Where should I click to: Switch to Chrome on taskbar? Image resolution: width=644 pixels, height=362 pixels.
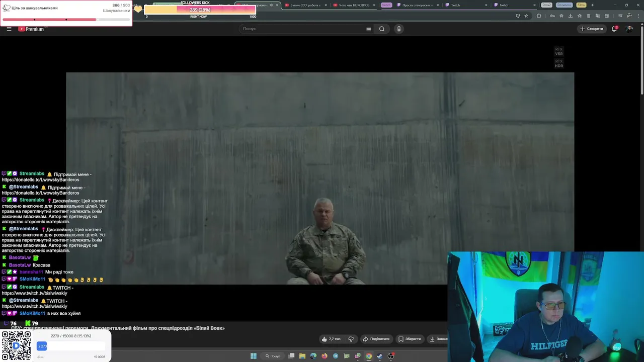tap(369, 356)
